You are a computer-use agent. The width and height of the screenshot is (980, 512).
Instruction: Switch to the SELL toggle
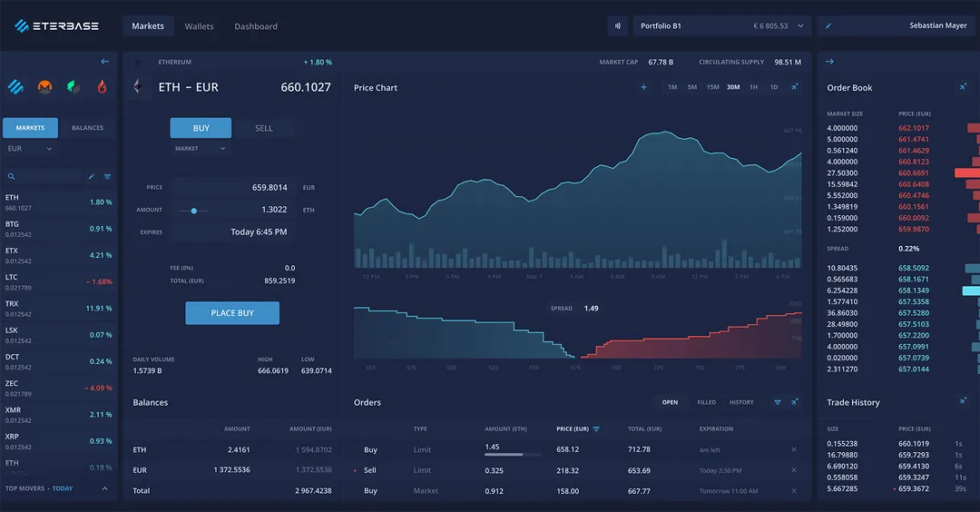pos(263,128)
